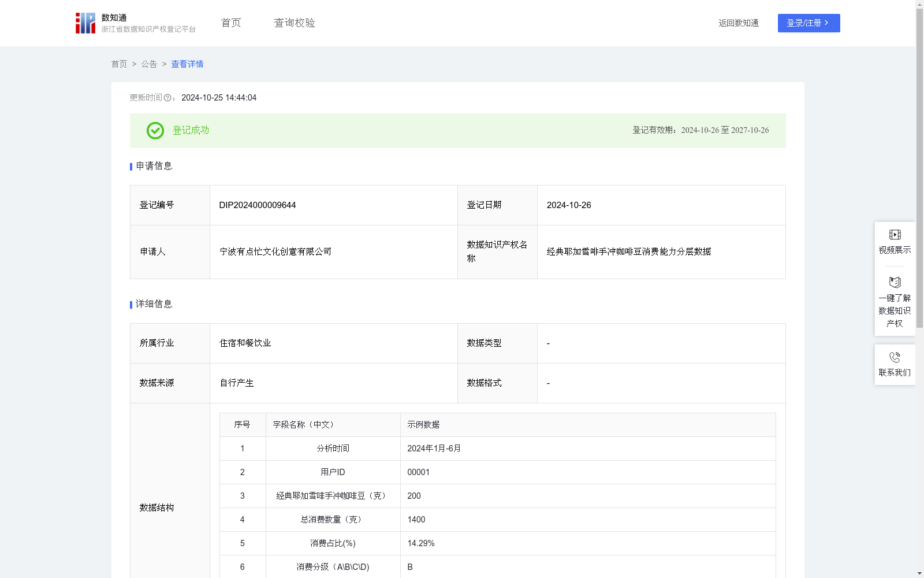
Task: Open 一键了解数据知识产权 book icon
Action: (895, 283)
